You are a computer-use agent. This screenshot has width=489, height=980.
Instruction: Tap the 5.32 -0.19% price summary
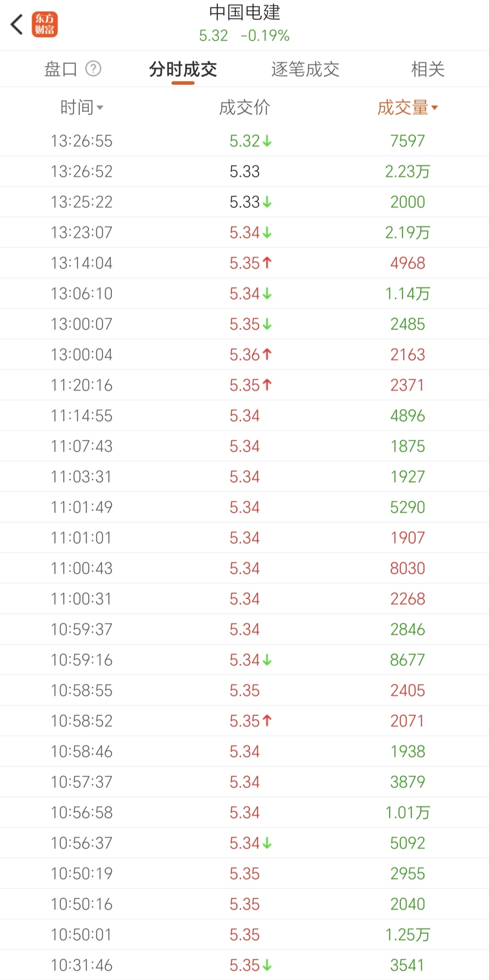(x=244, y=35)
